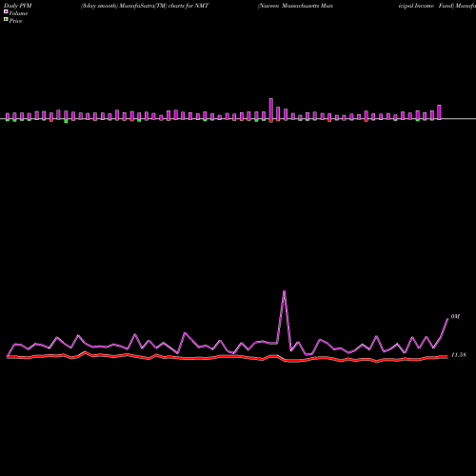Click the end point of the magenta volume line

coord(447,319)
